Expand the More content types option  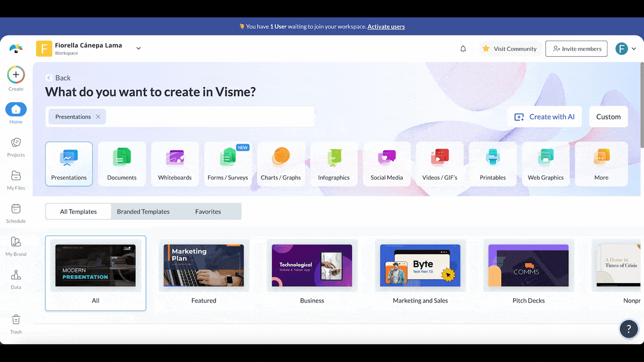tap(601, 164)
